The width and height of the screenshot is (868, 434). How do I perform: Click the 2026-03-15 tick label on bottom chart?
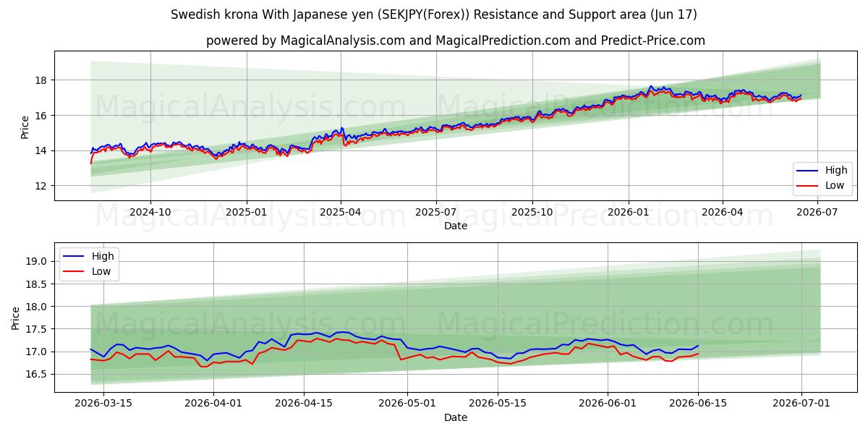[x=103, y=404]
